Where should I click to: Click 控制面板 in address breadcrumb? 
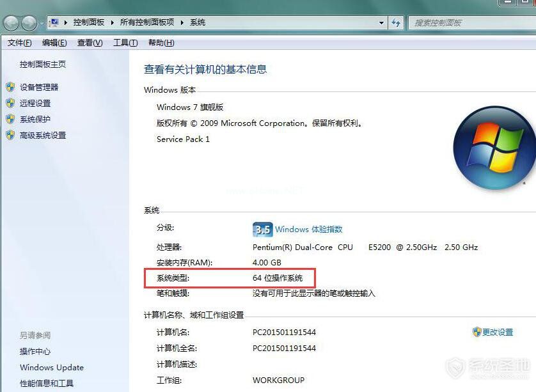pos(88,22)
